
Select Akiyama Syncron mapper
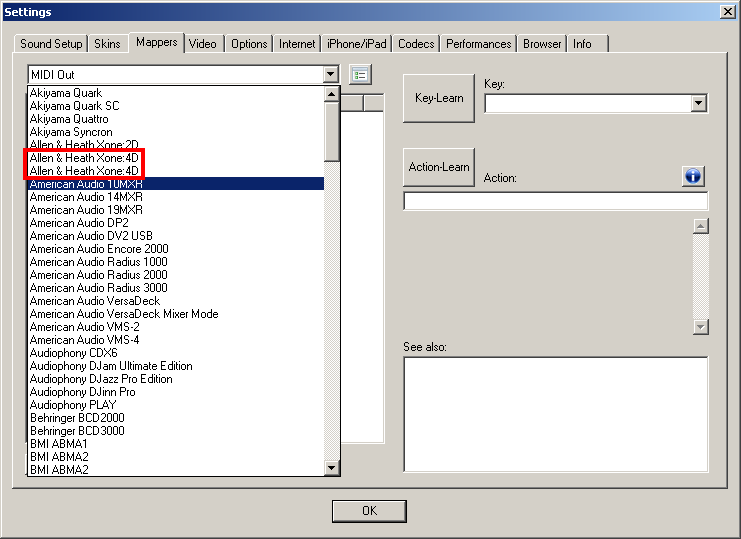(176, 132)
